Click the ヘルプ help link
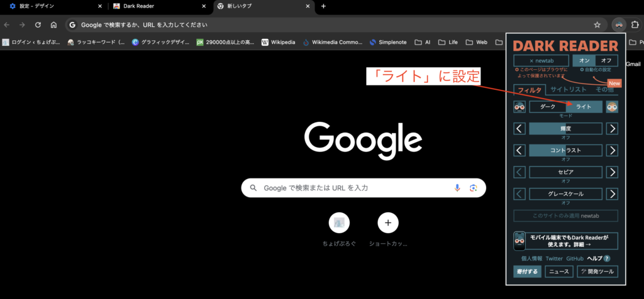The width and height of the screenshot is (644, 299). pyautogui.click(x=594, y=258)
